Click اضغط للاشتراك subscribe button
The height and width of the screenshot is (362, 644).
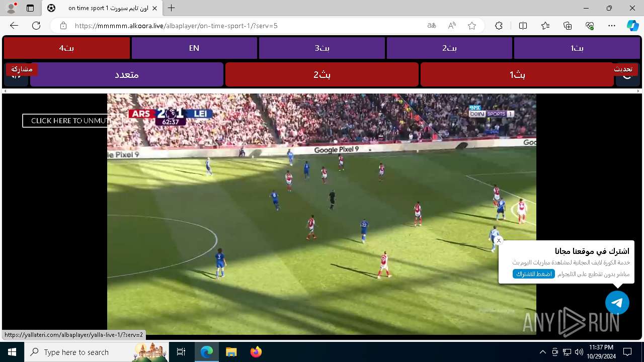534,274
